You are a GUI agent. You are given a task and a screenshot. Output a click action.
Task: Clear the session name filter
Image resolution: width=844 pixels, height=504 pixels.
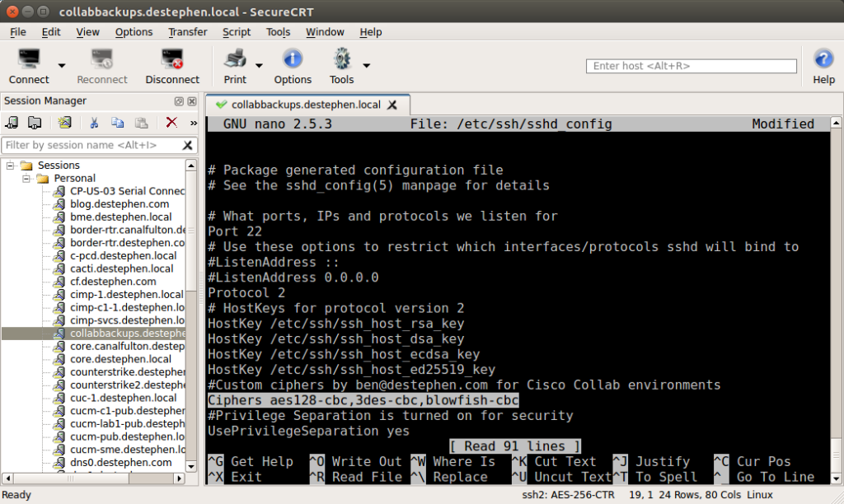click(187, 145)
